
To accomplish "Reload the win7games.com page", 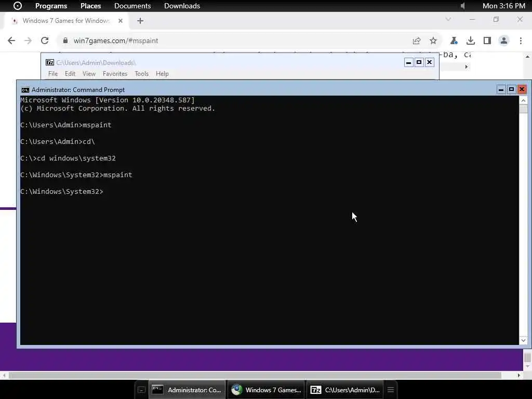I will point(45,41).
